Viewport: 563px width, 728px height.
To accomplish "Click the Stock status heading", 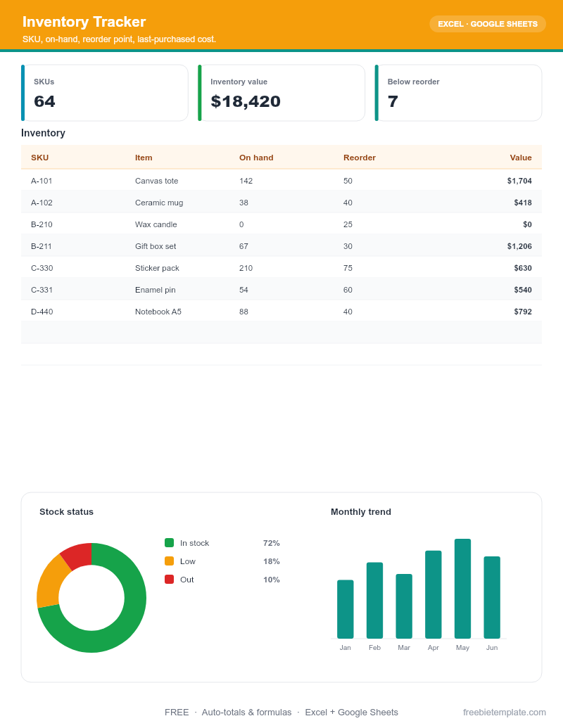I will (66, 511).
